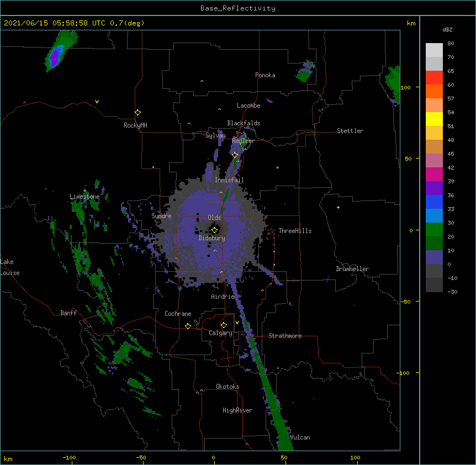Viewport: 476px width, 465px height.
Task: Click the green echo patch east of Ponoka
Action: 304,73
